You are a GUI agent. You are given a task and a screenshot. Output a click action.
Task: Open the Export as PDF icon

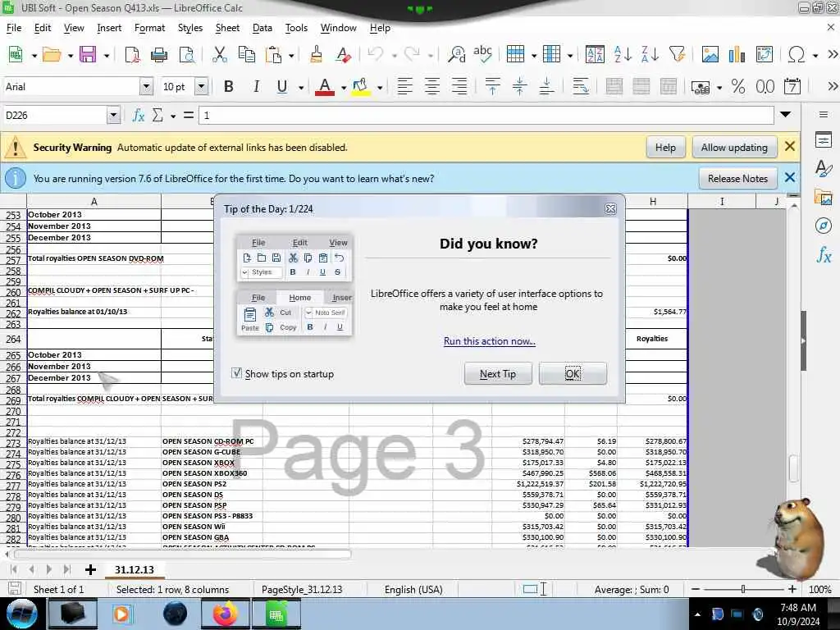132,54
